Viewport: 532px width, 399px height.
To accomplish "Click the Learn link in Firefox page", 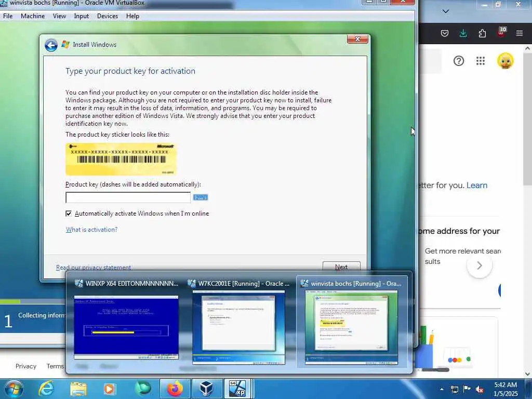I will click(x=477, y=185).
